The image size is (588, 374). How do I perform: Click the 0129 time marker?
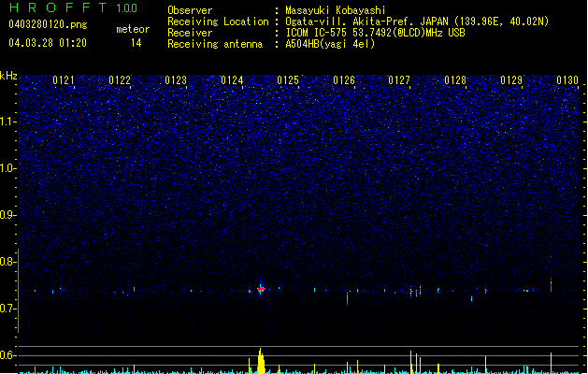pyautogui.click(x=511, y=80)
